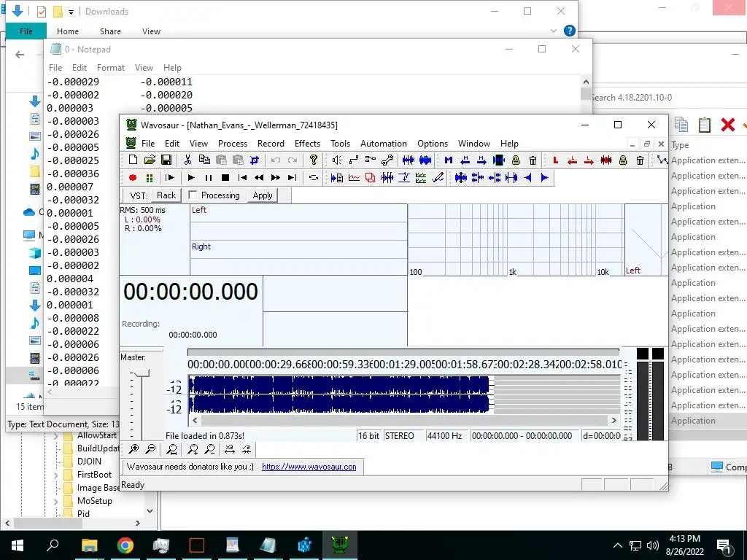Expand AllowStart folder in tree
The height and width of the screenshot is (560, 747).
pos(55,436)
